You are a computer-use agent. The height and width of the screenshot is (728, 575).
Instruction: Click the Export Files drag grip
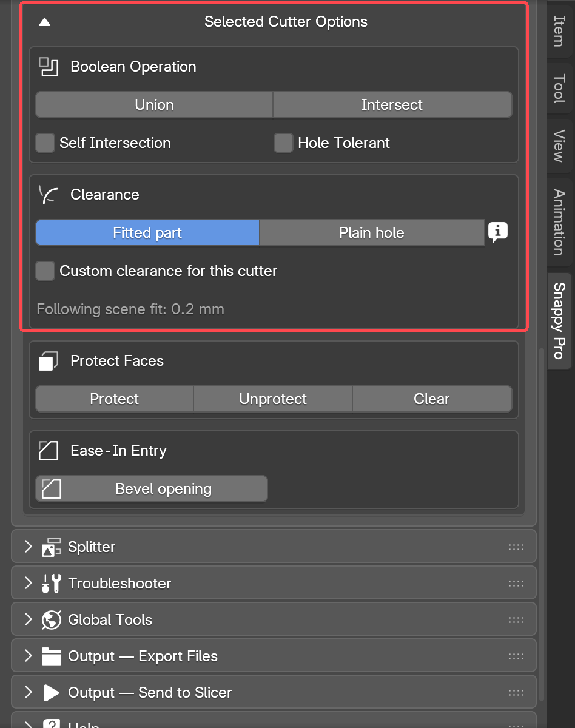pos(516,656)
